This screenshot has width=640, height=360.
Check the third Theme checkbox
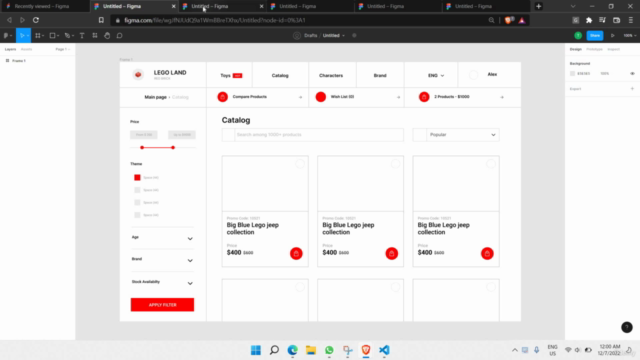[137, 202]
